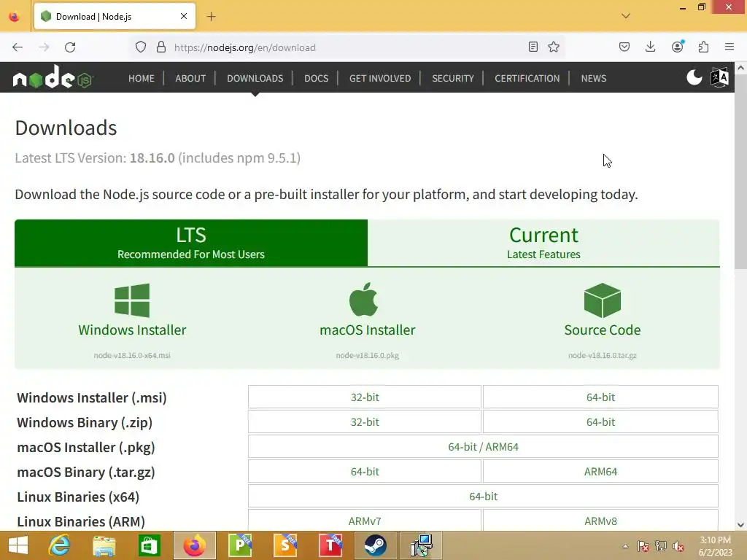This screenshot has height=560, width=747.
Task: Click the macOS Installer text link
Action: (x=368, y=330)
